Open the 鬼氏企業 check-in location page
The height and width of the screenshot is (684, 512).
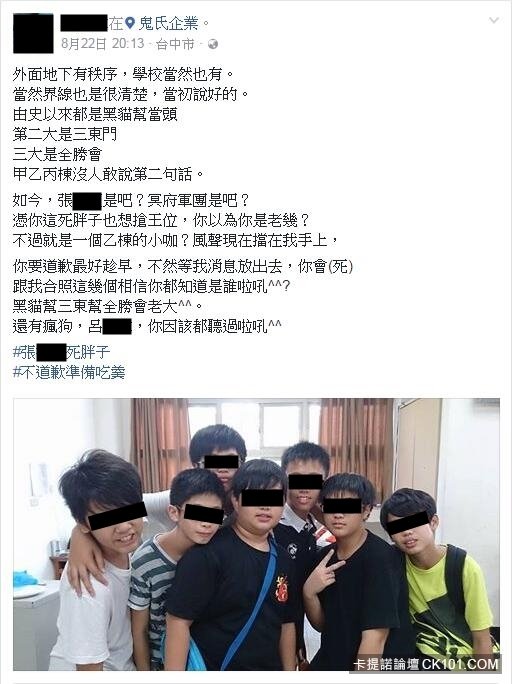[x=168, y=24]
